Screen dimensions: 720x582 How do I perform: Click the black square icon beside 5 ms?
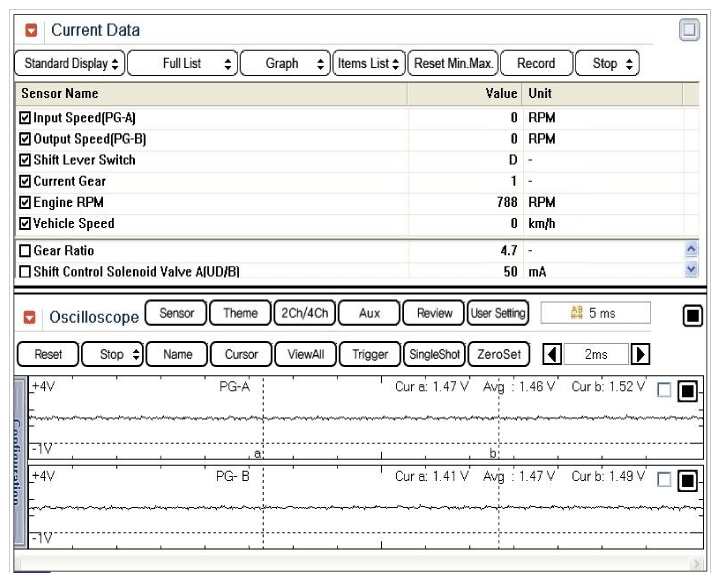[692, 316]
